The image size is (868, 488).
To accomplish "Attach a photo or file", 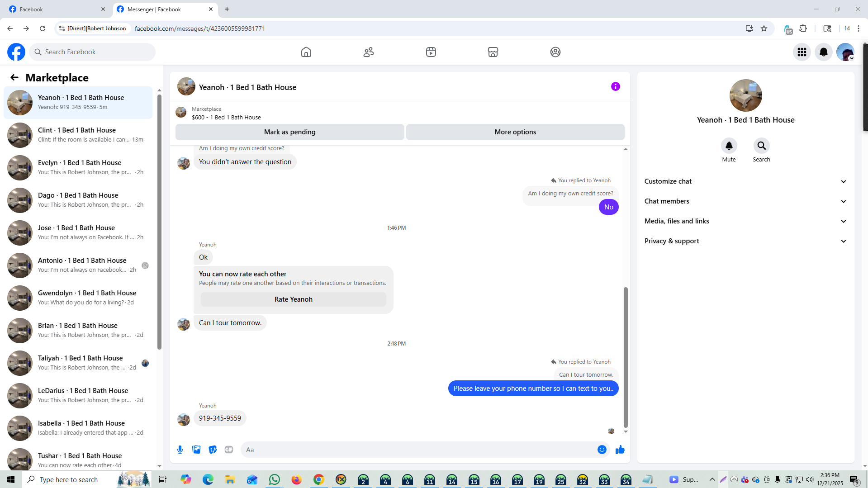I will pyautogui.click(x=196, y=450).
